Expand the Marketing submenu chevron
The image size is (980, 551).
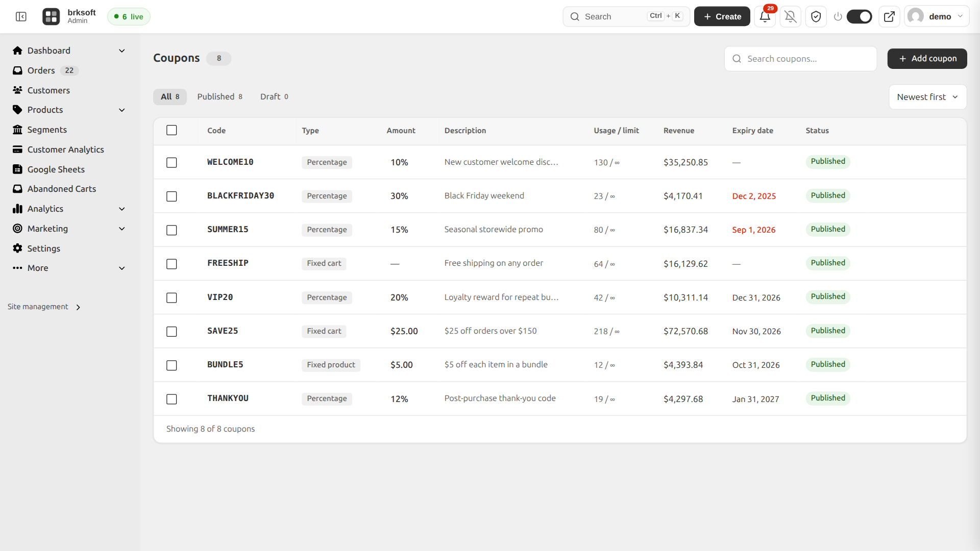pos(122,229)
